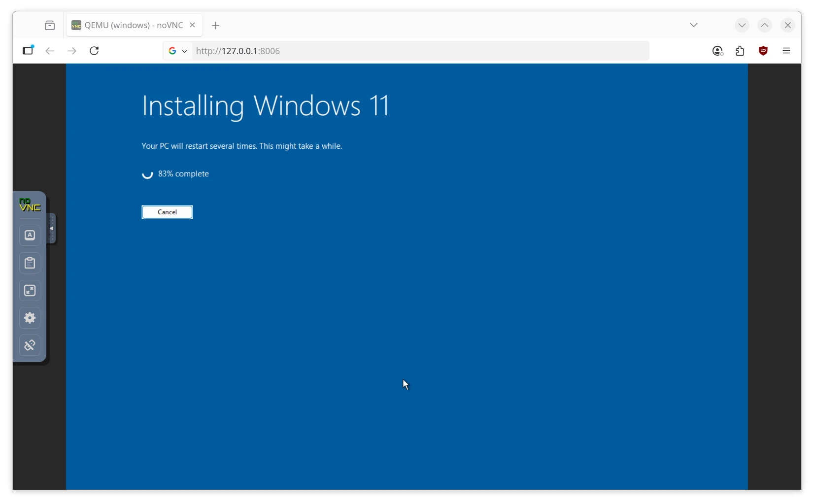Open the search engine dropdown
This screenshot has height=504, width=814.
coord(178,51)
